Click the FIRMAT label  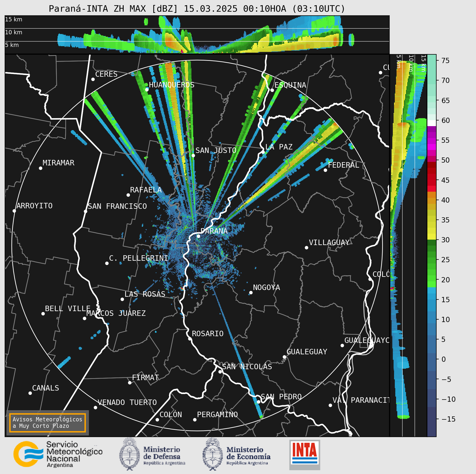[146, 377]
